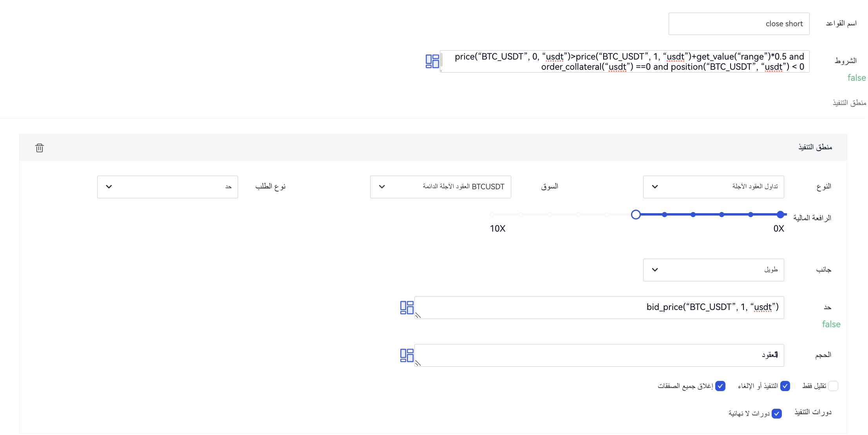Viewport: 868px width, 435px height.
Task: Open formula editor icon beside bid_price limit field
Action: (x=407, y=308)
